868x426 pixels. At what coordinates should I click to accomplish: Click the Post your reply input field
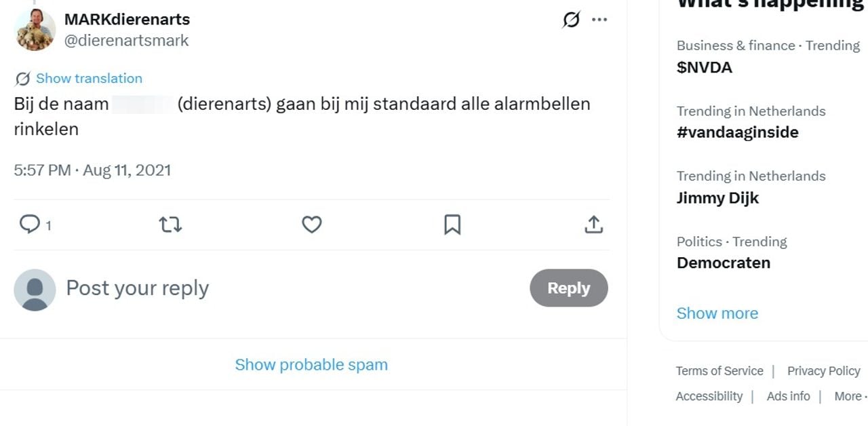[x=136, y=288]
